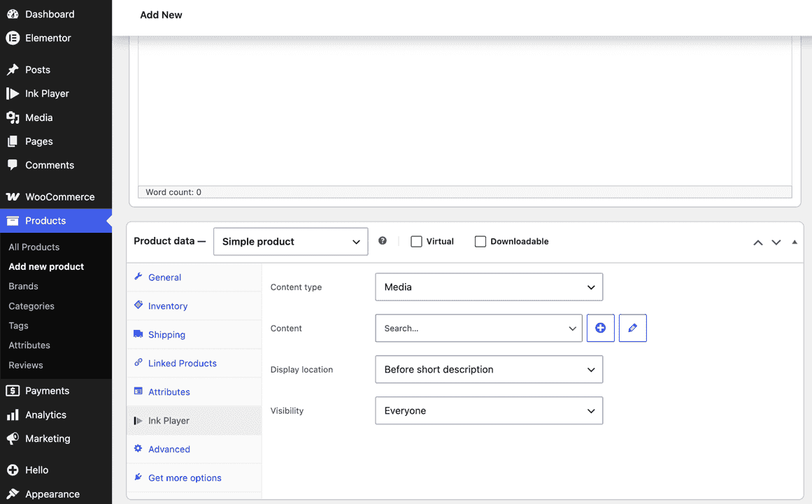Screen dimensions: 812x504
Task: Open the Brands submenu link
Action: [x=23, y=286]
